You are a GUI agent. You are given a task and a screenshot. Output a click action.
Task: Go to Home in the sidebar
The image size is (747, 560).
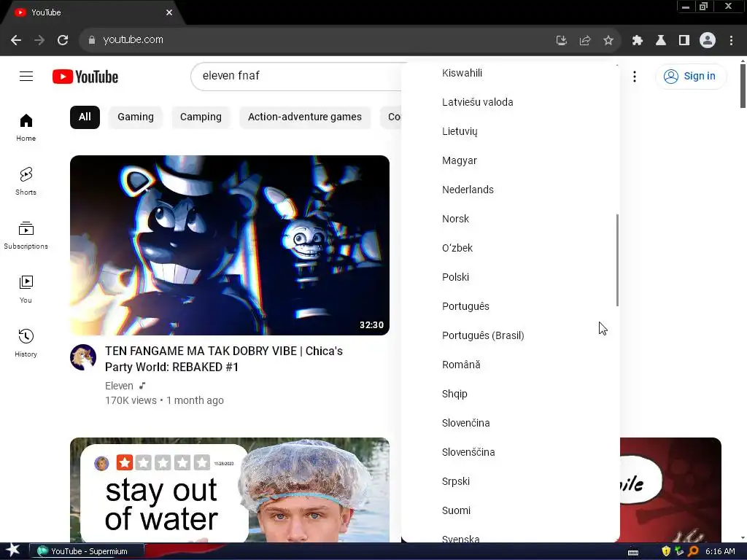[26, 127]
